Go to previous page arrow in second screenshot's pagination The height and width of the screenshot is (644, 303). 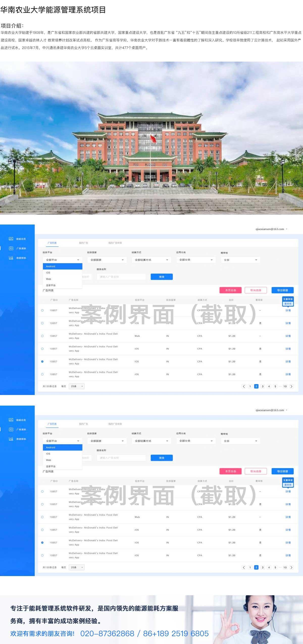coord(244,567)
